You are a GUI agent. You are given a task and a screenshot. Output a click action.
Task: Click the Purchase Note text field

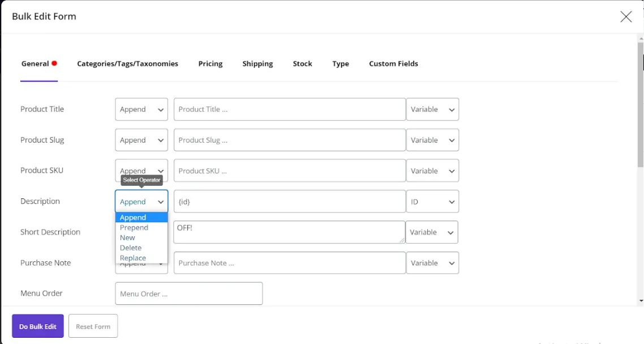(x=289, y=262)
